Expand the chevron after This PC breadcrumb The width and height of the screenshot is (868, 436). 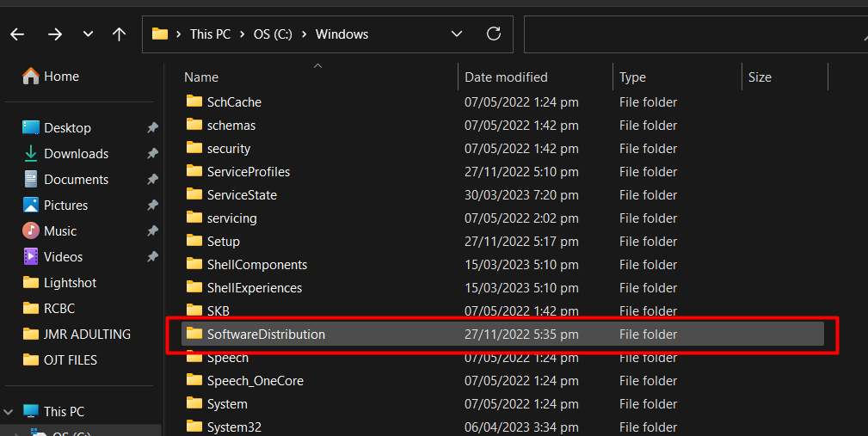pos(243,34)
